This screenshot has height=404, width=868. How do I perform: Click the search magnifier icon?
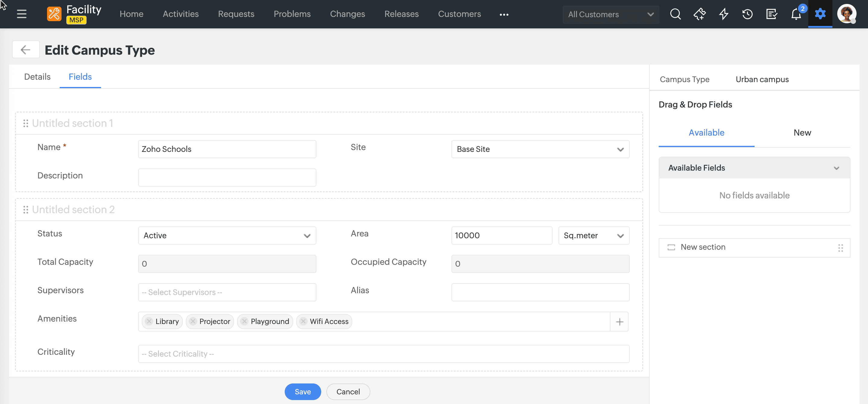point(675,14)
